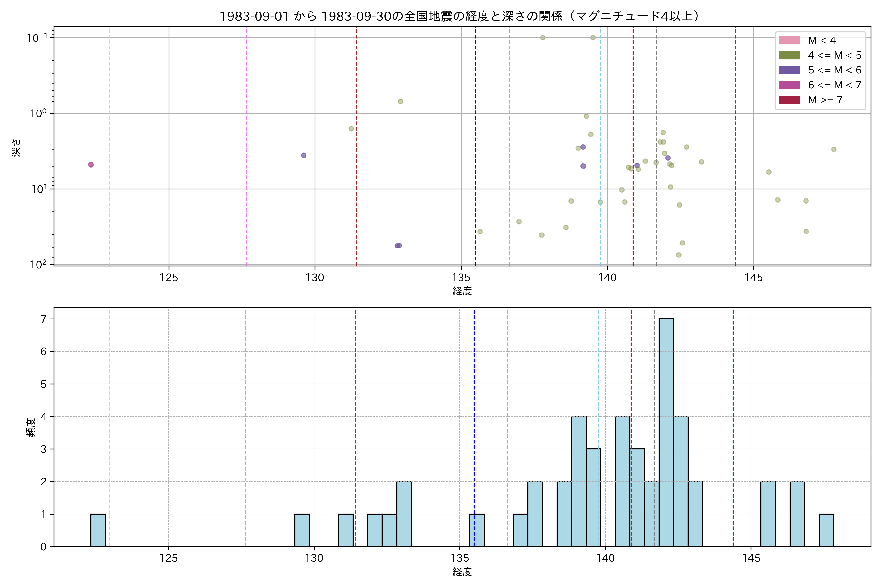Image resolution: width=882 pixels, height=588 pixels.
Task: Click the 頻度 y-axis label of histogram
Action: click(x=31, y=428)
